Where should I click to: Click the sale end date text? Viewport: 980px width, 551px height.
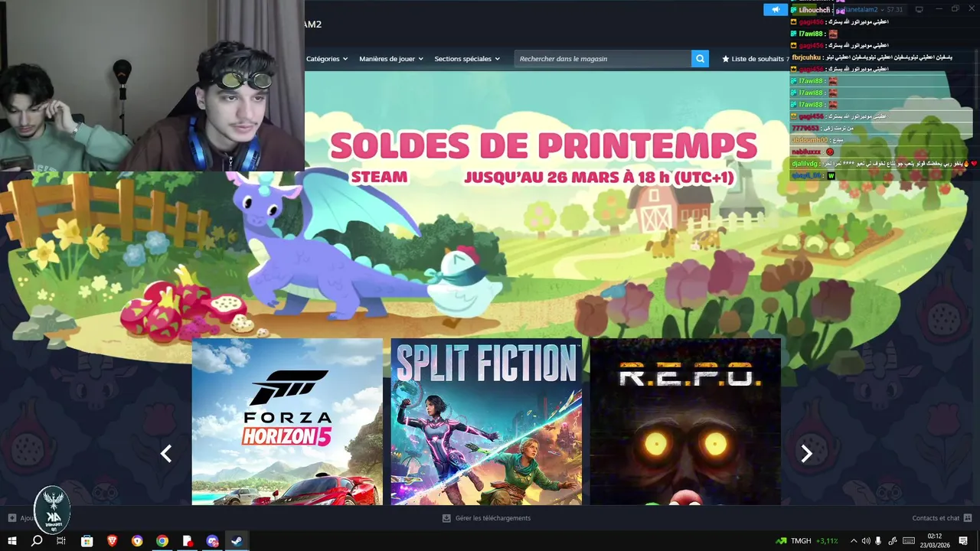pos(599,177)
